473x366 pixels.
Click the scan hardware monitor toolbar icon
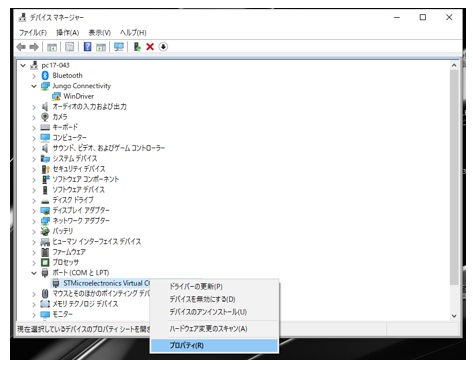coord(119,47)
